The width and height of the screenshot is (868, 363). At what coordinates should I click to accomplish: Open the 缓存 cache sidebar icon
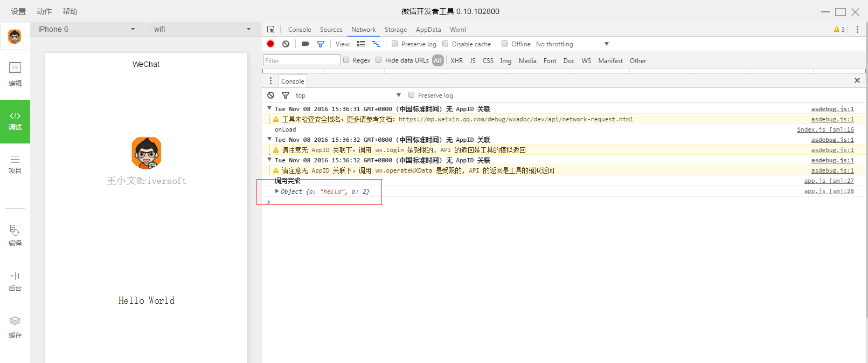(15, 327)
